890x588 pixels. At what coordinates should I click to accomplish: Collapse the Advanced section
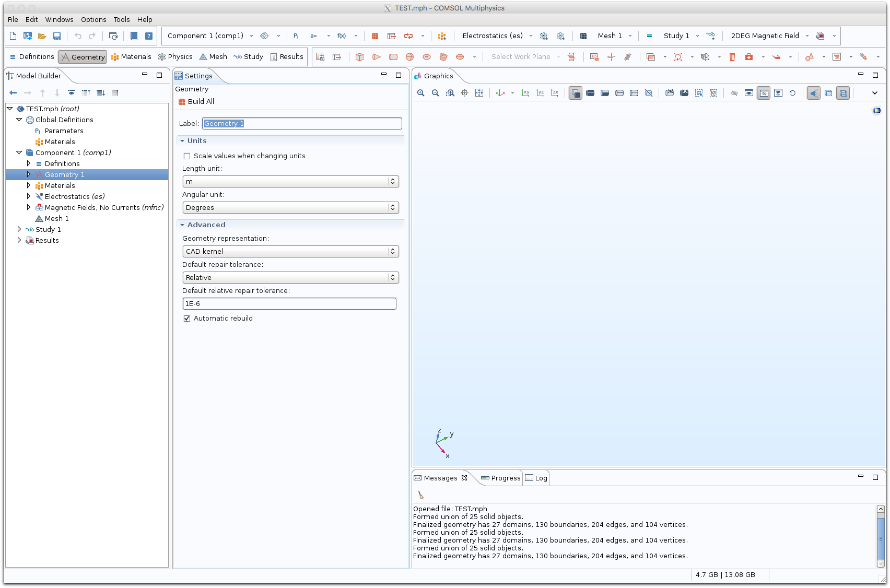point(182,225)
